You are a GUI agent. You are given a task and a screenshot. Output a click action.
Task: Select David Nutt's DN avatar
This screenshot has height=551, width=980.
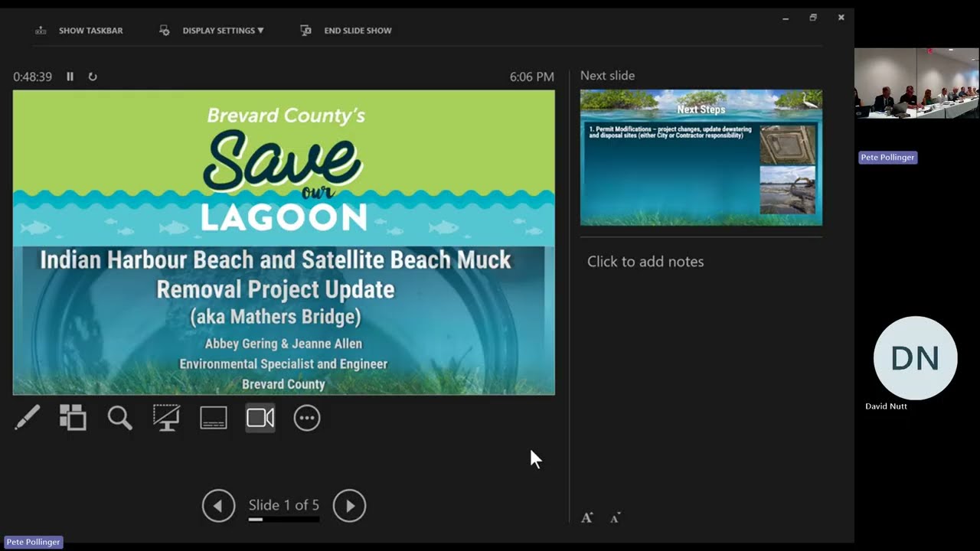(x=915, y=358)
